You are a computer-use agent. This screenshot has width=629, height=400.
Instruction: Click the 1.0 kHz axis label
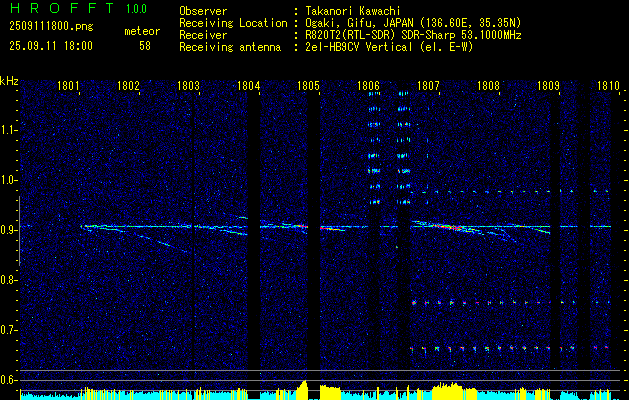pyautogui.click(x=9, y=180)
